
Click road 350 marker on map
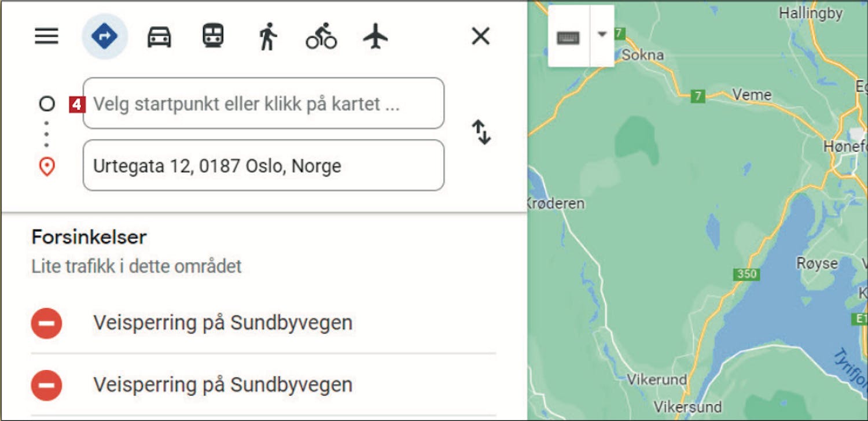747,274
